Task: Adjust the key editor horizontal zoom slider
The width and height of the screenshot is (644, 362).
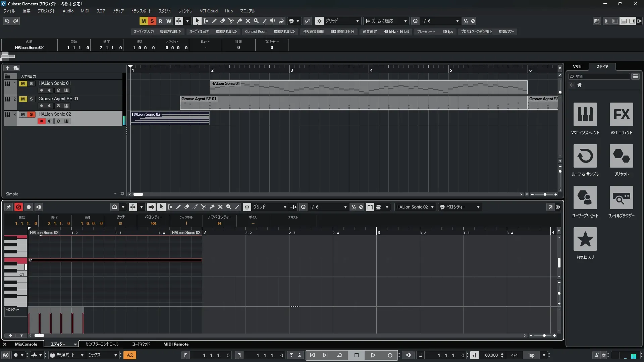Action: pos(544,336)
